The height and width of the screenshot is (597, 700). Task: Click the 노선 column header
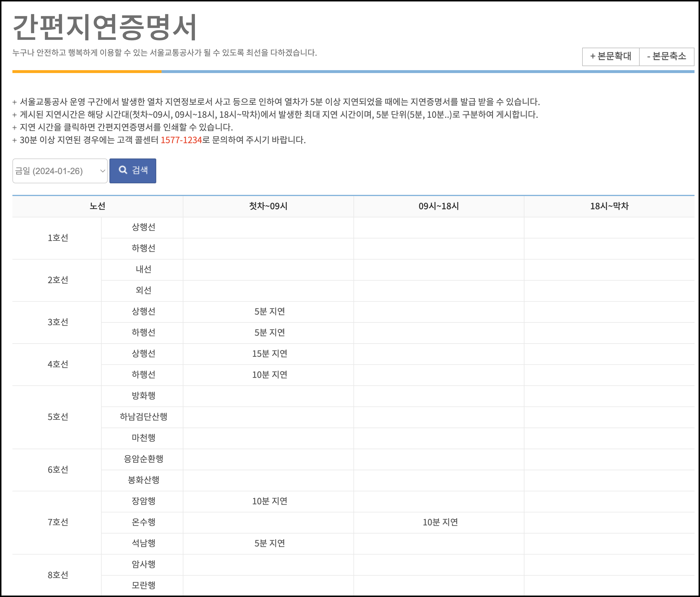pyautogui.click(x=97, y=206)
